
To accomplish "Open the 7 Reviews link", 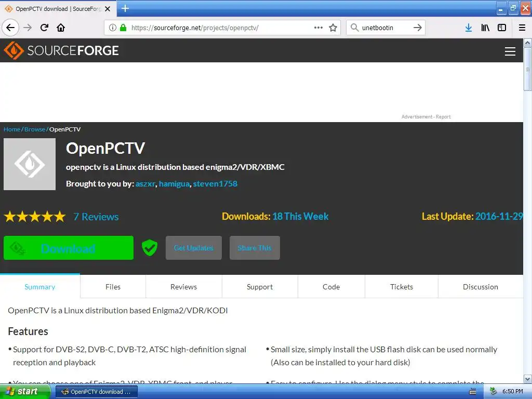I will [x=96, y=217].
